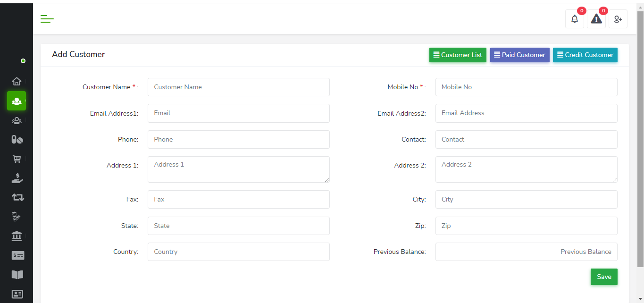Screen dimensions: 644x303
Task: Toggle the sidebar using the hamburger menu icon
Action: pos(47,19)
